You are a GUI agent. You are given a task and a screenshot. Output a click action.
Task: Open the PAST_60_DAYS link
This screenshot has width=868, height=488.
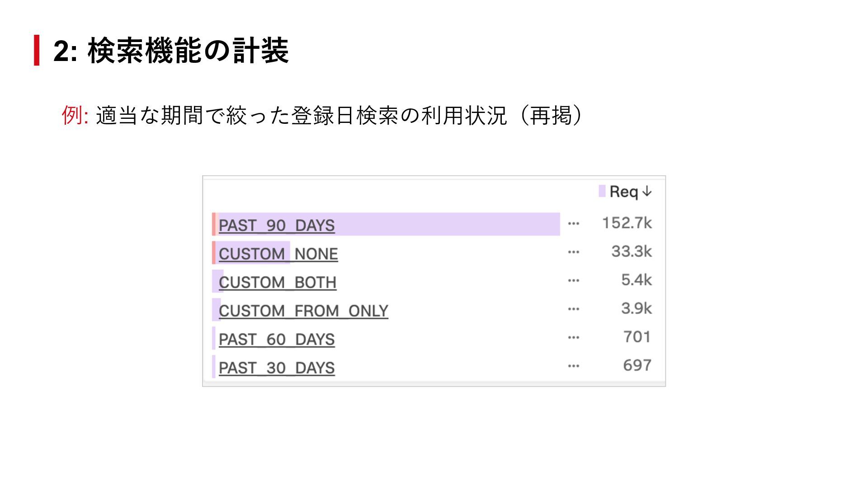pyautogui.click(x=276, y=339)
